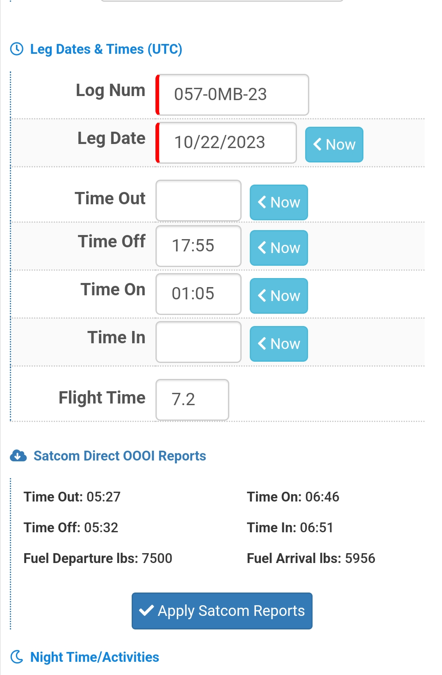This screenshot has height=675, width=442.
Task: Edit the Flight Time field
Action: pyautogui.click(x=192, y=399)
